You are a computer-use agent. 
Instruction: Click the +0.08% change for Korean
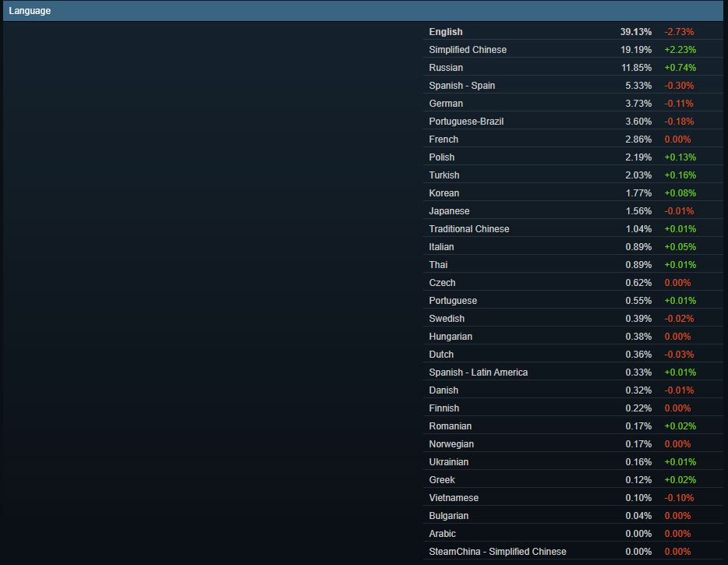[680, 193]
